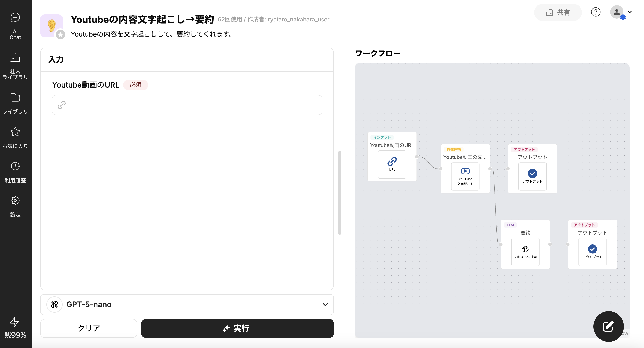The width and height of the screenshot is (644, 348).
Task: Toggle favorite star on workflow ear icon
Action: (60, 35)
